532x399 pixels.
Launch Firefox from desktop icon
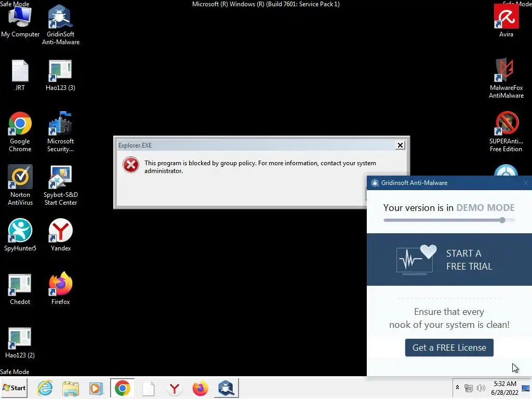point(60,288)
